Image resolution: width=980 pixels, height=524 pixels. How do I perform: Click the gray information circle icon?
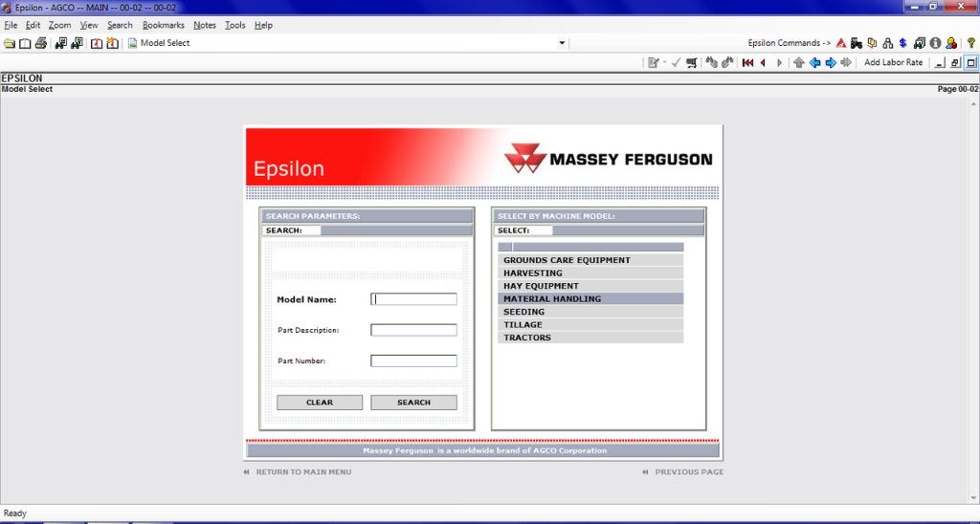coord(935,43)
